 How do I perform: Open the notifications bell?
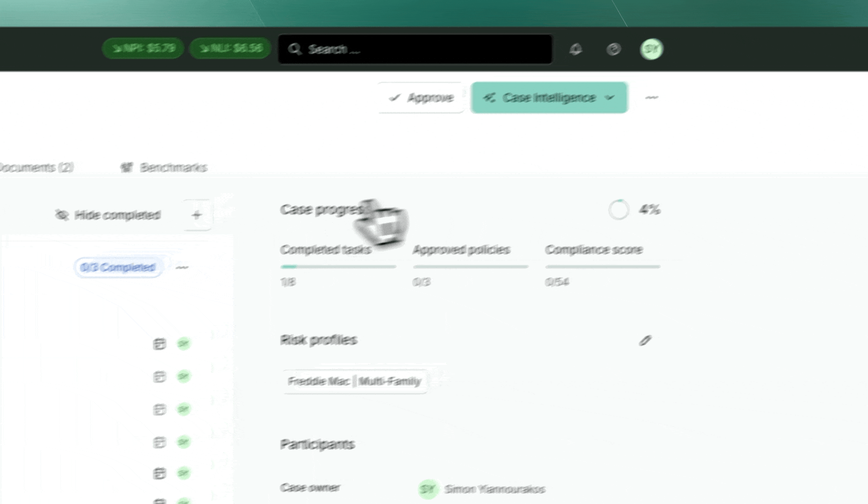pyautogui.click(x=576, y=49)
